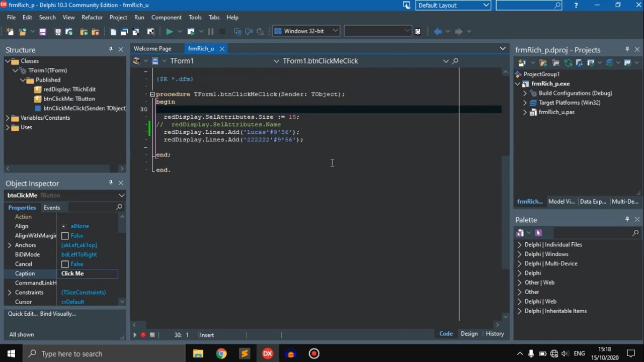This screenshot has width=644, height=362.
Task: Open the Default Layout dropdown
Action: click(486, 5)
